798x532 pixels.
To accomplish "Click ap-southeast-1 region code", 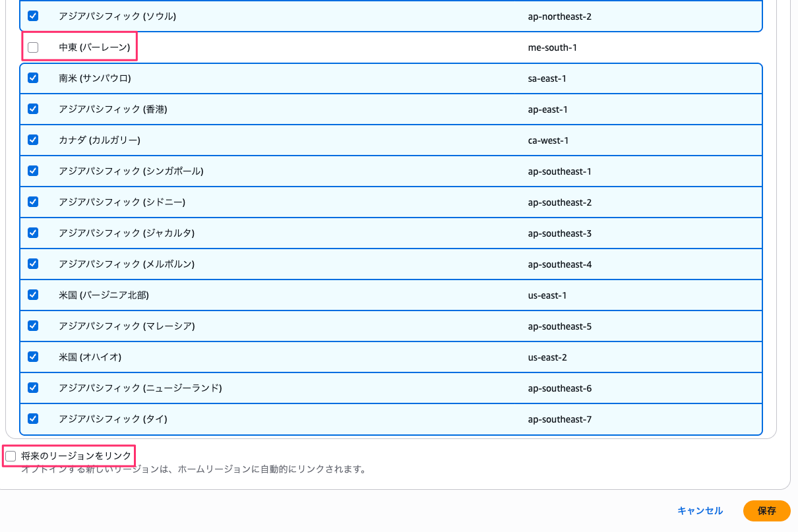I will coord(560,171).
